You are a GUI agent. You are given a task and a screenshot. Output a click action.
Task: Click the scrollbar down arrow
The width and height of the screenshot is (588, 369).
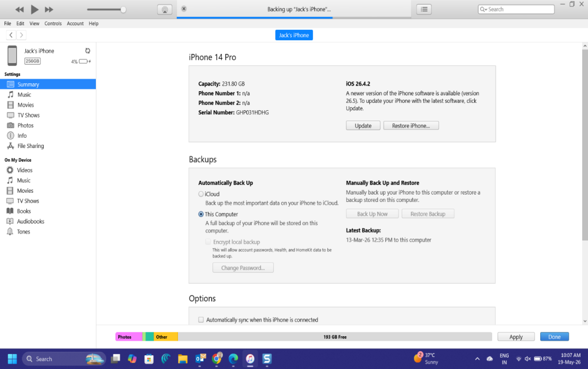pos(585,321)
